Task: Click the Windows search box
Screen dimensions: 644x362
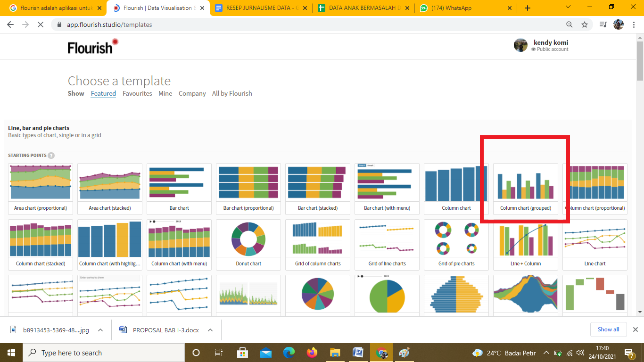Action: point(104,353)
